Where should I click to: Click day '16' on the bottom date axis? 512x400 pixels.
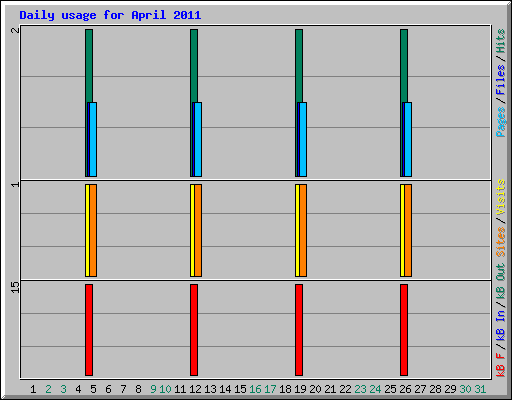(255, 389)
